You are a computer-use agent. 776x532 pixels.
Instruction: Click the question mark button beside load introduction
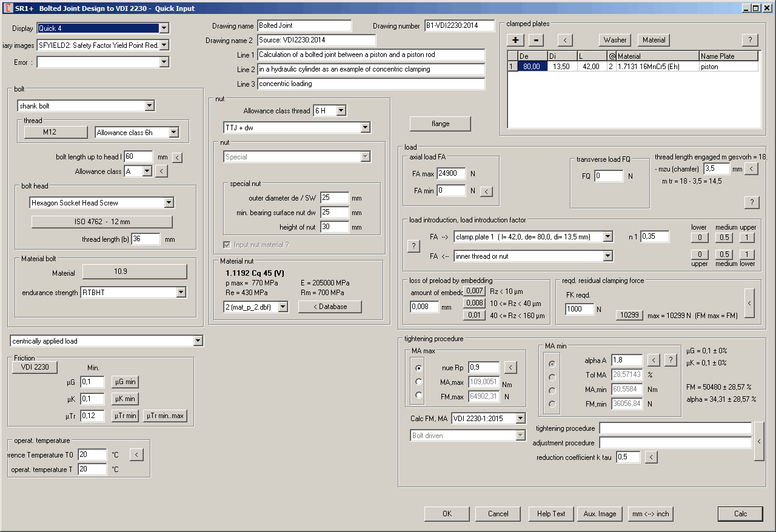click(413, 246)
